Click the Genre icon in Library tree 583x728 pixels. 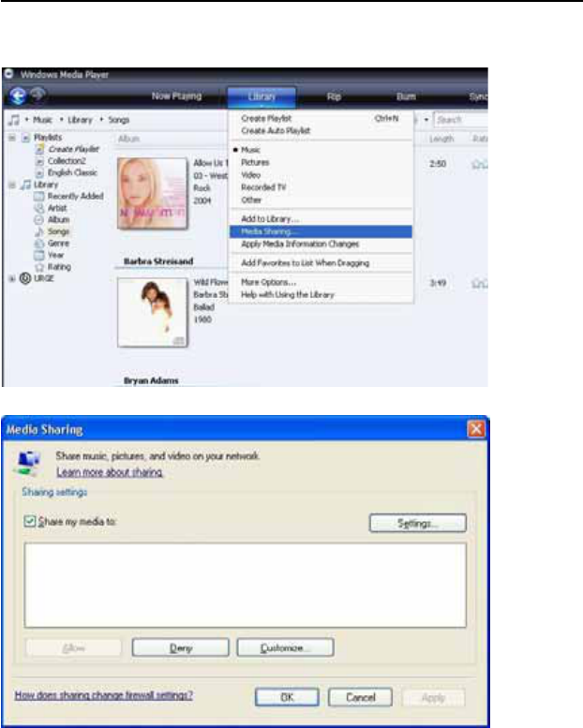pyautogui.click(x=39, y=244)
